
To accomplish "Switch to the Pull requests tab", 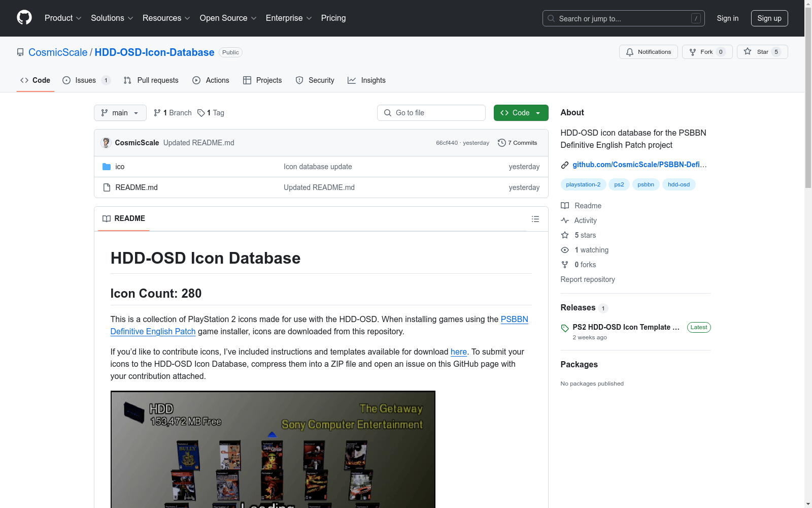I will pyautogui.click(x=151, y=80).
